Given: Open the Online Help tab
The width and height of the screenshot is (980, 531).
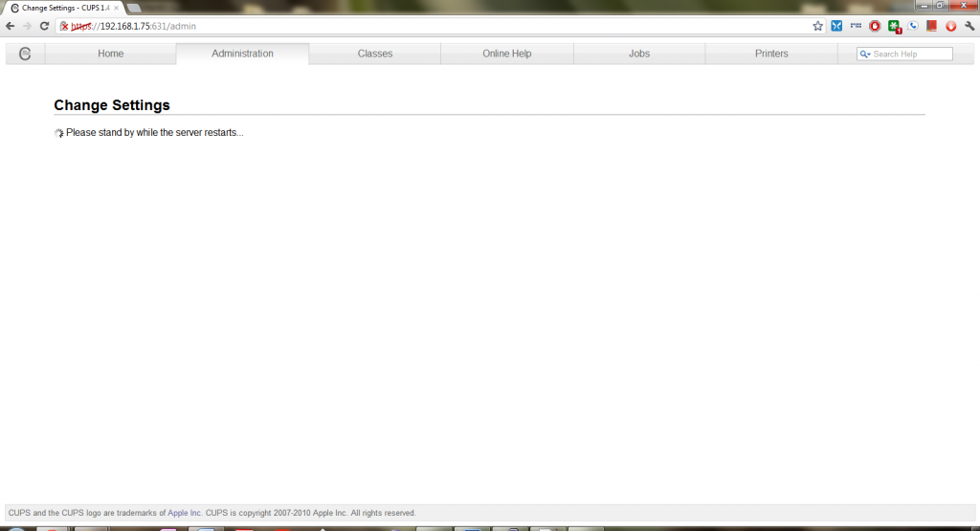Looking at the screenshot, I should pyautogui.click(x=507, y=54).
